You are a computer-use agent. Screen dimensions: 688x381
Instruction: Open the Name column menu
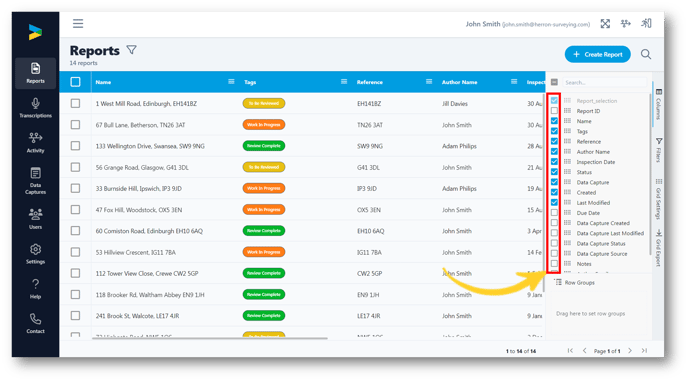[231, 82]
